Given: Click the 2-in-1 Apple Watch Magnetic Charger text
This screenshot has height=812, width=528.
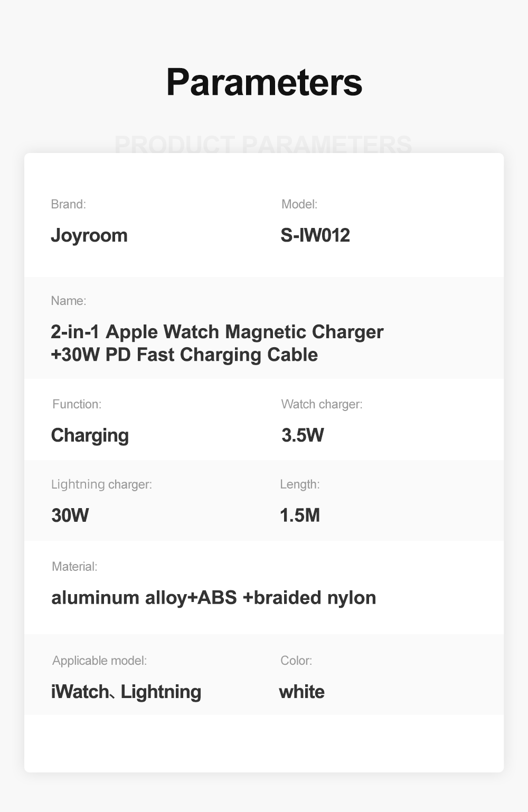Looking at the screenshot, I should pos(217,332).
